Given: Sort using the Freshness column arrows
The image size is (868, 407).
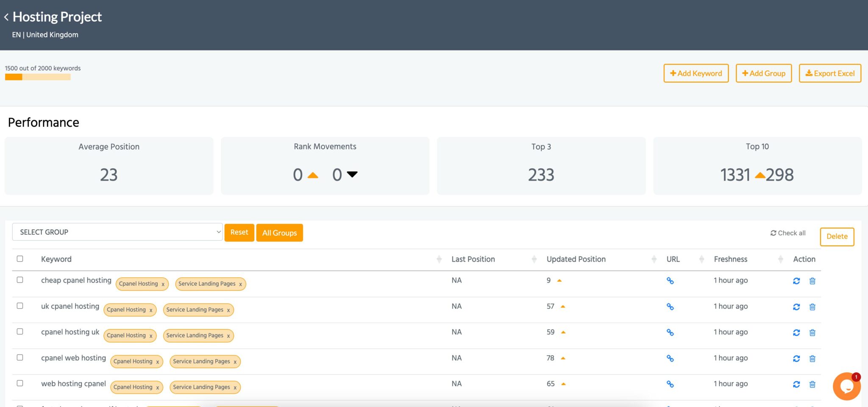Looking at the screenshot, I should 780,259.
